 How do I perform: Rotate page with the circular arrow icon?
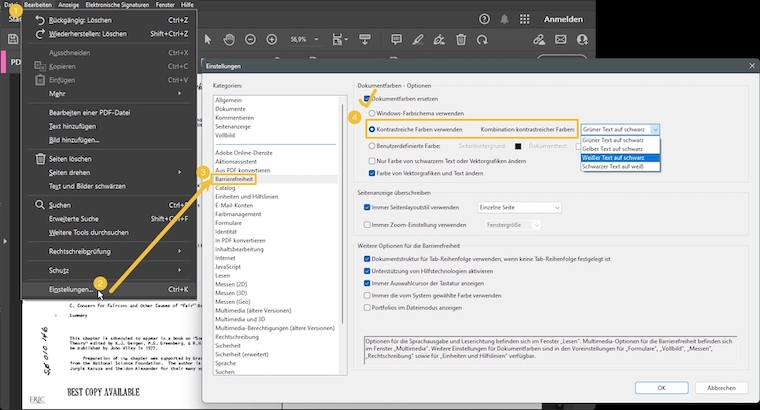[x=482, y=40]
